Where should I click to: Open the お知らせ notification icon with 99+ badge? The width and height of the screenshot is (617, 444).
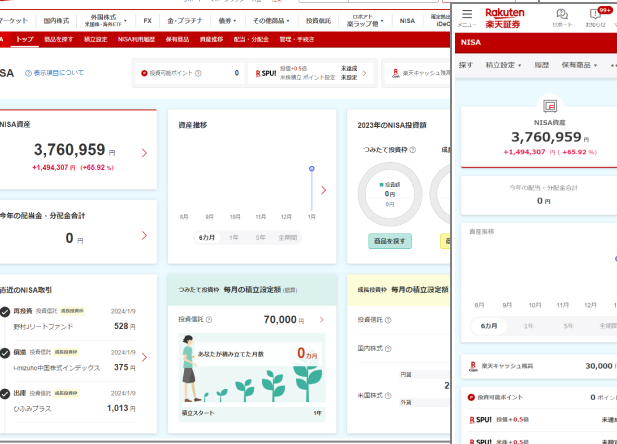[596, 18]
